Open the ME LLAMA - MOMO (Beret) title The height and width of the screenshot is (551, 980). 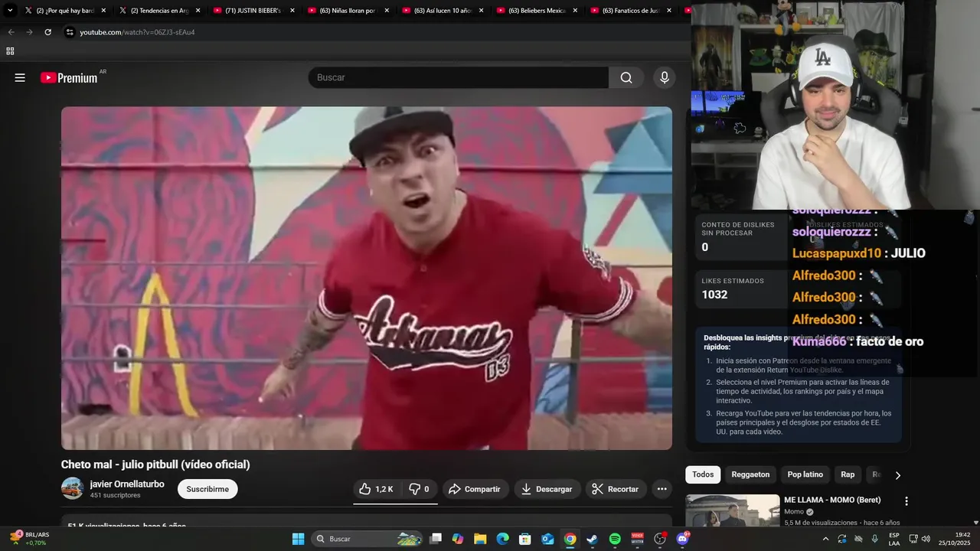click(x=832, y=500)
